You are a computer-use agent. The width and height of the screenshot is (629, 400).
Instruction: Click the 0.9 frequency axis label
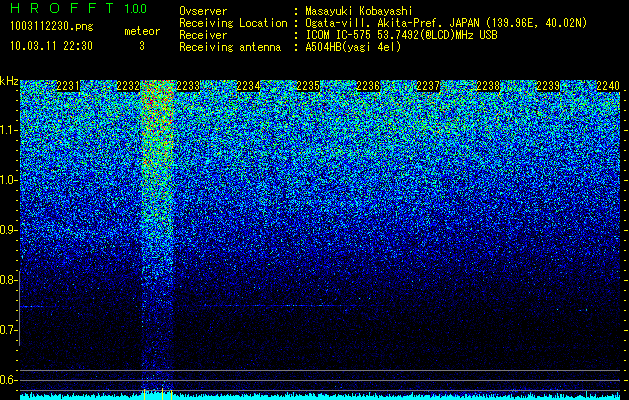point(9,230)
